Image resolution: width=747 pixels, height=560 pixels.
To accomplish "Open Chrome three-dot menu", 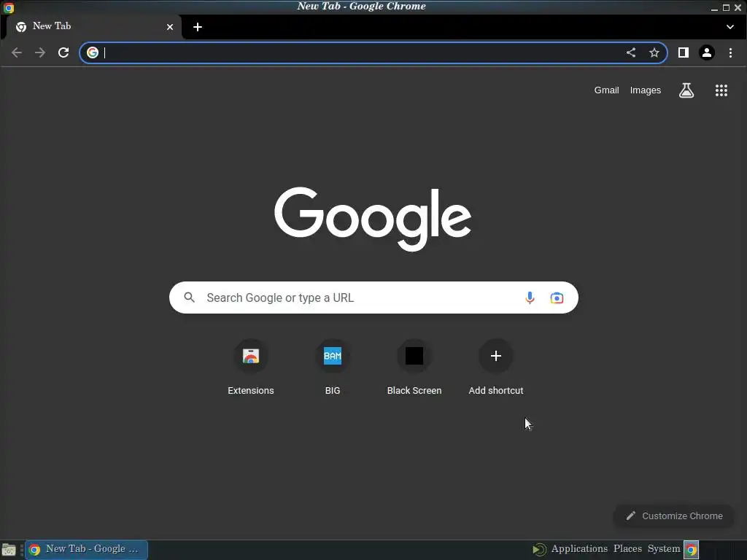I will click(x=730, y=52).
